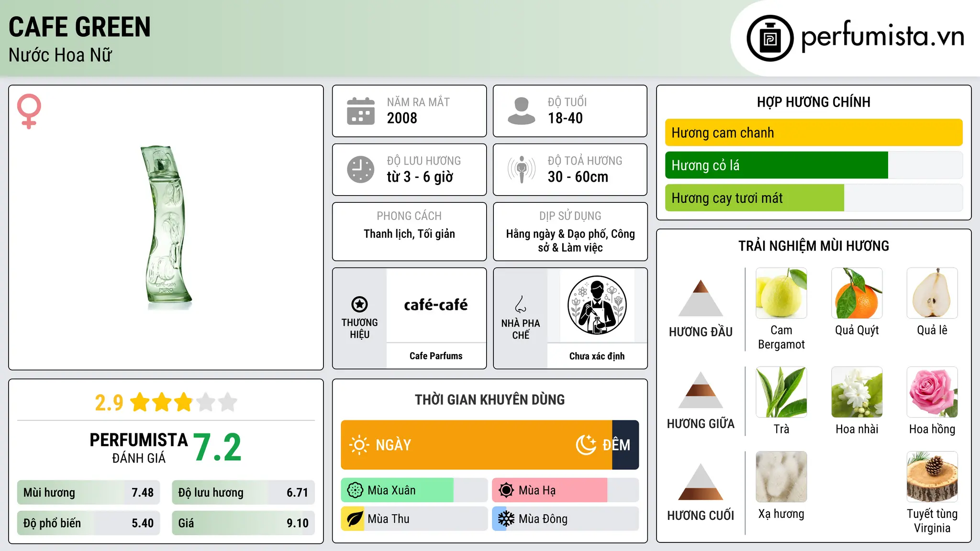Click the green perfume bottle image

point(166,227)
